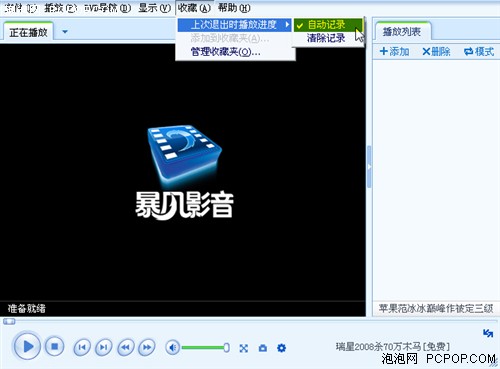The image size is (500, 369).
Task: Open dropdown arrow beside 正在播放 tab
Action: pyautogui.click(x=65, y=32)
